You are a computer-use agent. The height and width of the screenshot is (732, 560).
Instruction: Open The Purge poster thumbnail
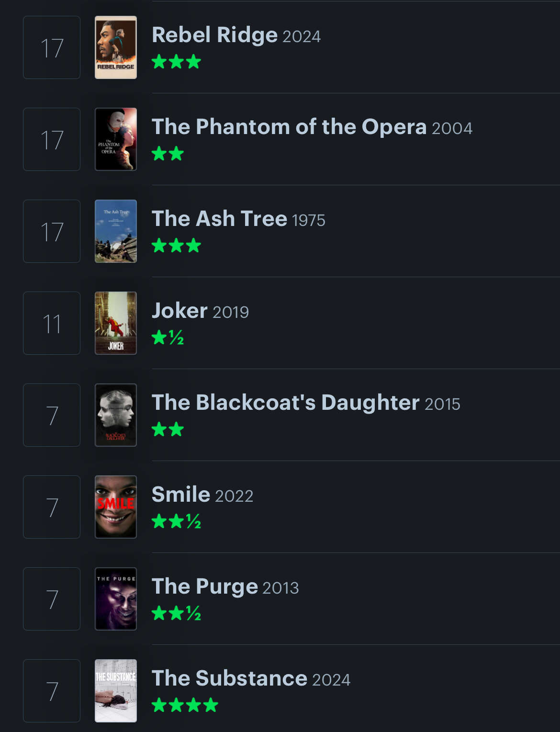point(116,599)
